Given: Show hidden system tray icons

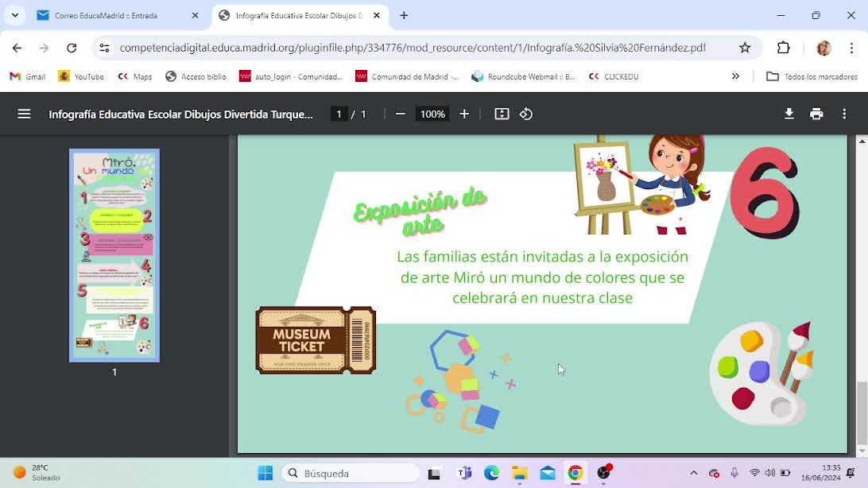Looking at the screenshot, I should 694,473.
